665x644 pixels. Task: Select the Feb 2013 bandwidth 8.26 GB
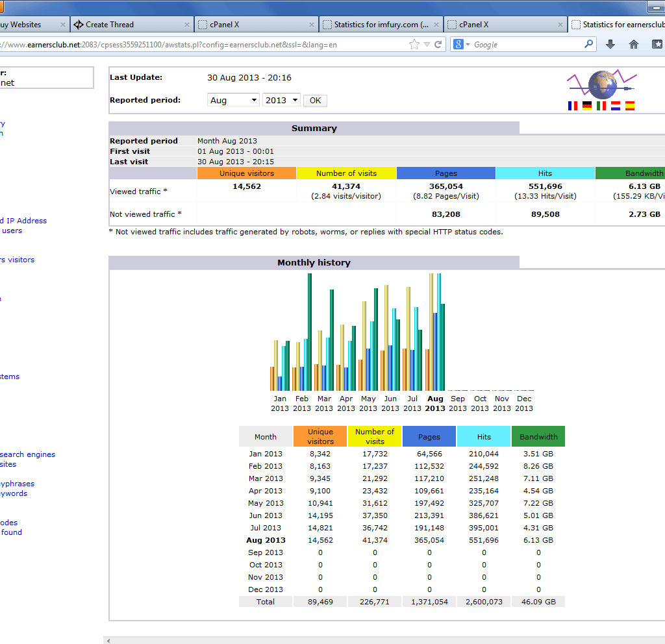(538, 466)
